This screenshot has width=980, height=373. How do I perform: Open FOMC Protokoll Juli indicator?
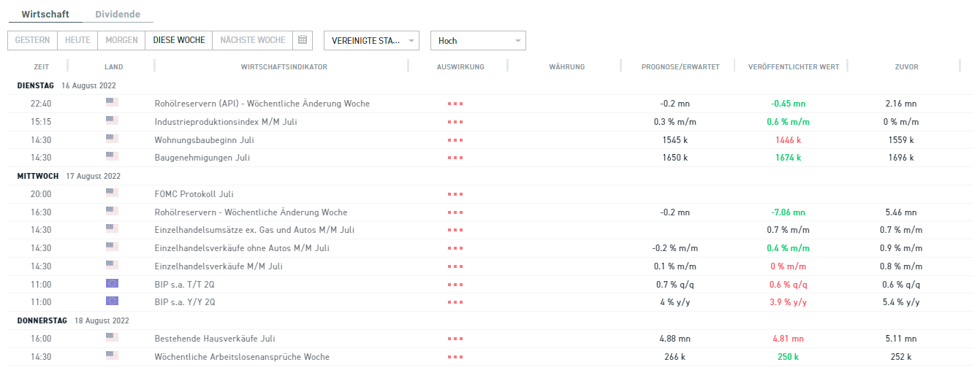point(194,194)
